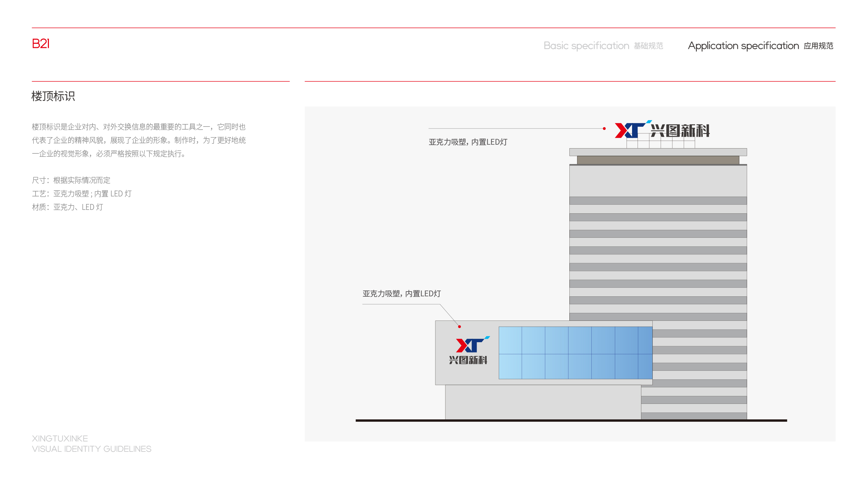This screenshot has height=489, width=868.
Task: Click the XINGTUXINKE footer text
Action: (x=60, y=438)
